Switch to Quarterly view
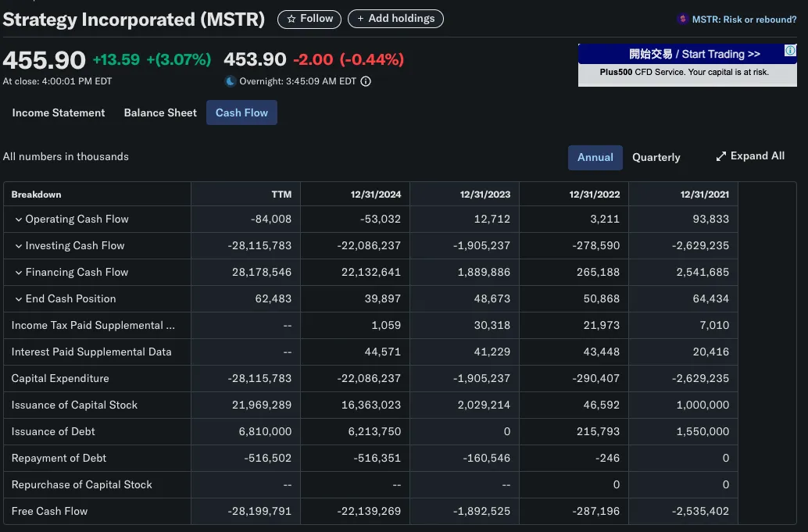Image resolution: width=808 pixels, height=532 pixels. coord(656,157)
